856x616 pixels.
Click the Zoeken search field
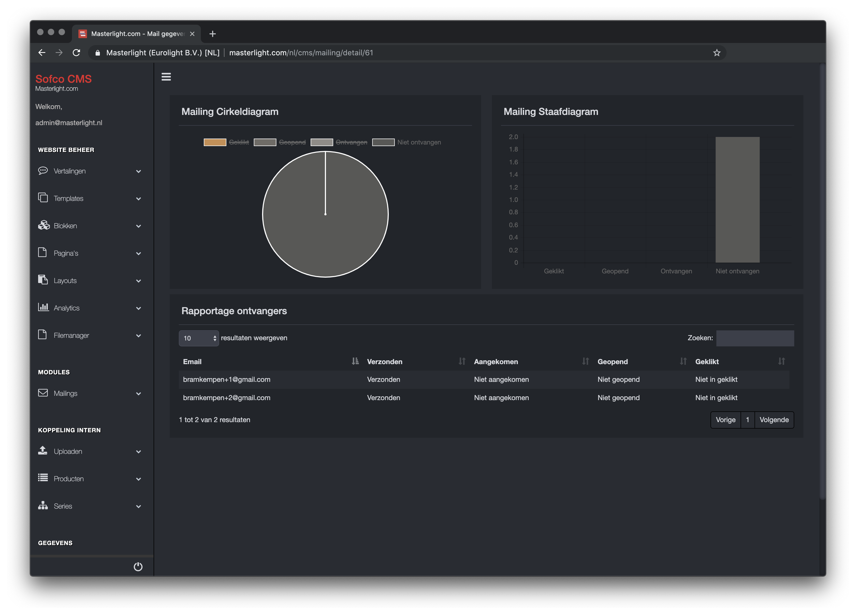pyautogui.click(x=755, y=338)
